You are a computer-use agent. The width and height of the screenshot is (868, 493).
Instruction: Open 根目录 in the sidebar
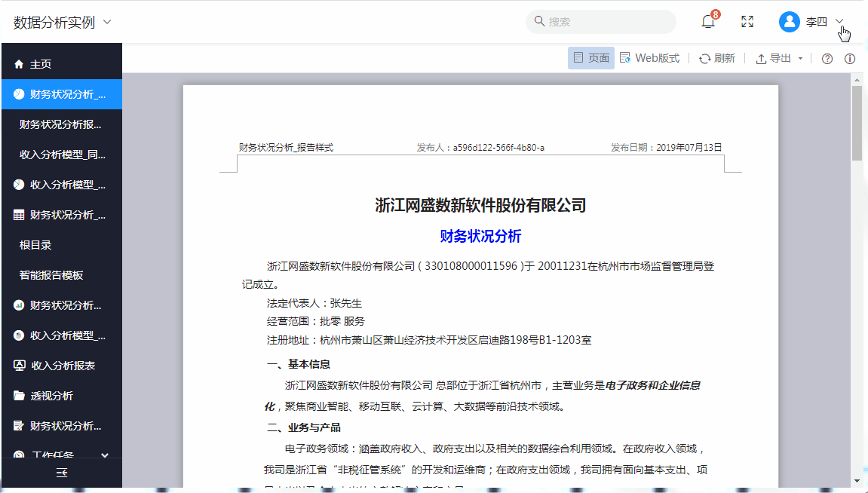click(35, 245)
